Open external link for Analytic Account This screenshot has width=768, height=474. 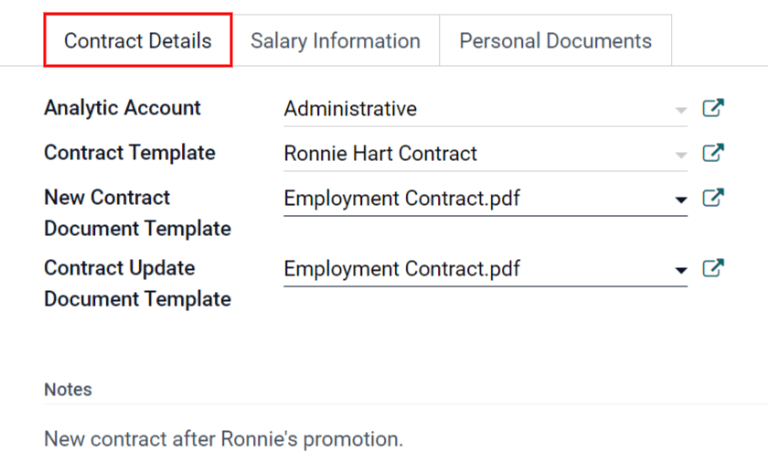pyautogui.click(x=713, y=109)
